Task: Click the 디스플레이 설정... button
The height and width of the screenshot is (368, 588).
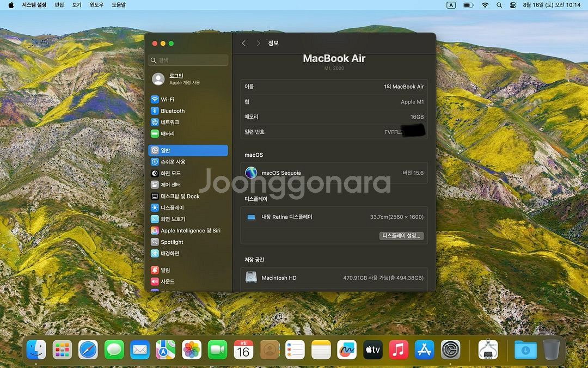Action: point(401,236)
